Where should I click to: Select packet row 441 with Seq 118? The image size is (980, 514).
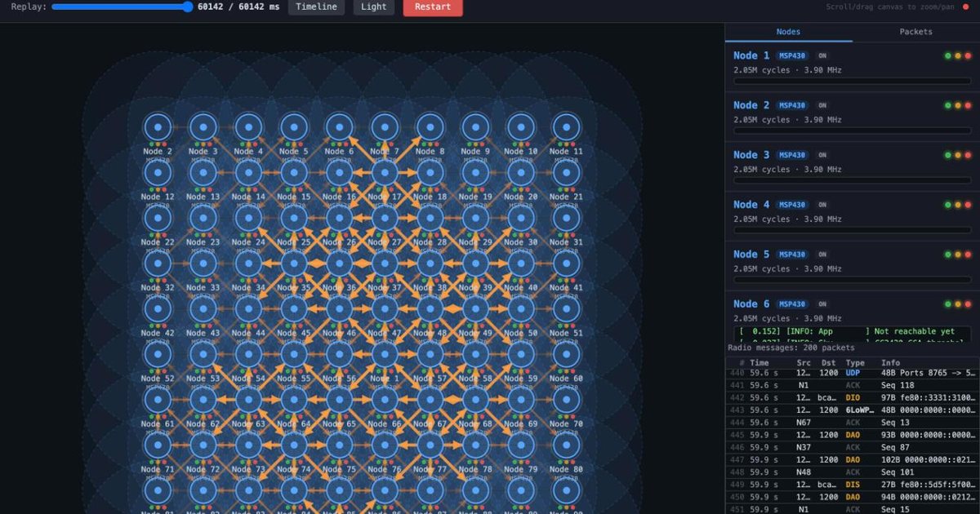click(853, 385)
